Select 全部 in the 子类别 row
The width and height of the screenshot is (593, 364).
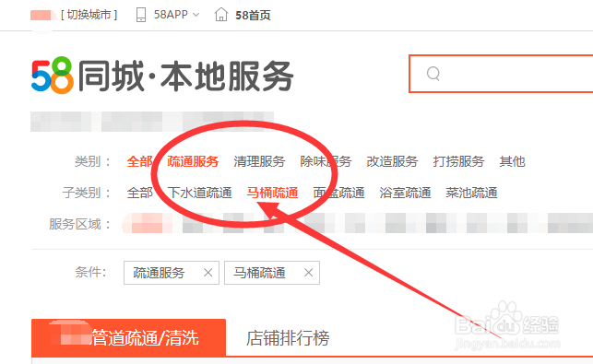pyautogui.click(x=139, y=193)
